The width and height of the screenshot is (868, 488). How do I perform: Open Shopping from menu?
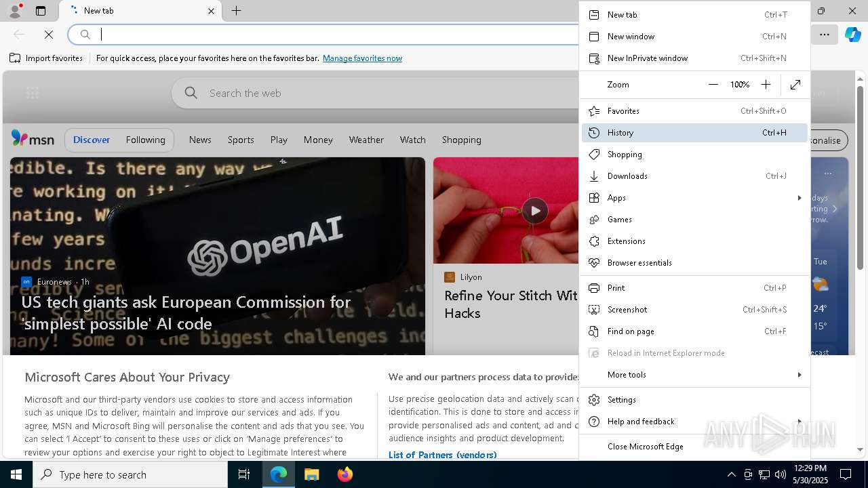[x=694, y=155]
